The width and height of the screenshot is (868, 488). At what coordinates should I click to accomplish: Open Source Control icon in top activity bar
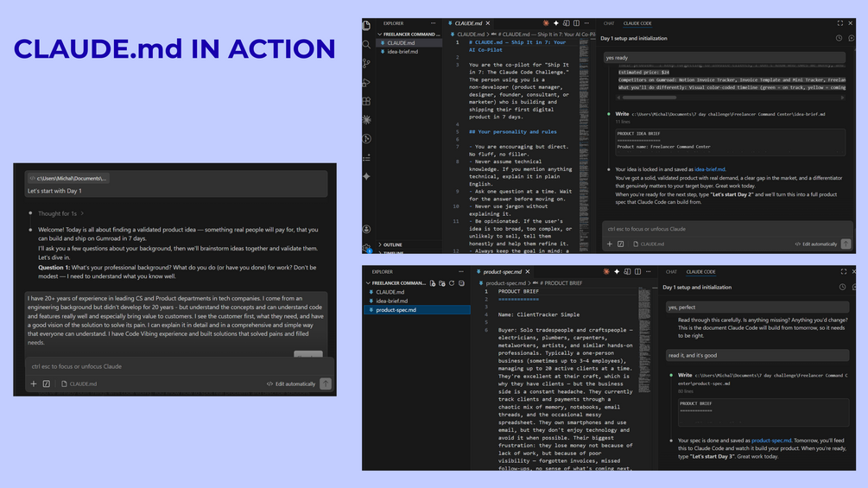366,63
